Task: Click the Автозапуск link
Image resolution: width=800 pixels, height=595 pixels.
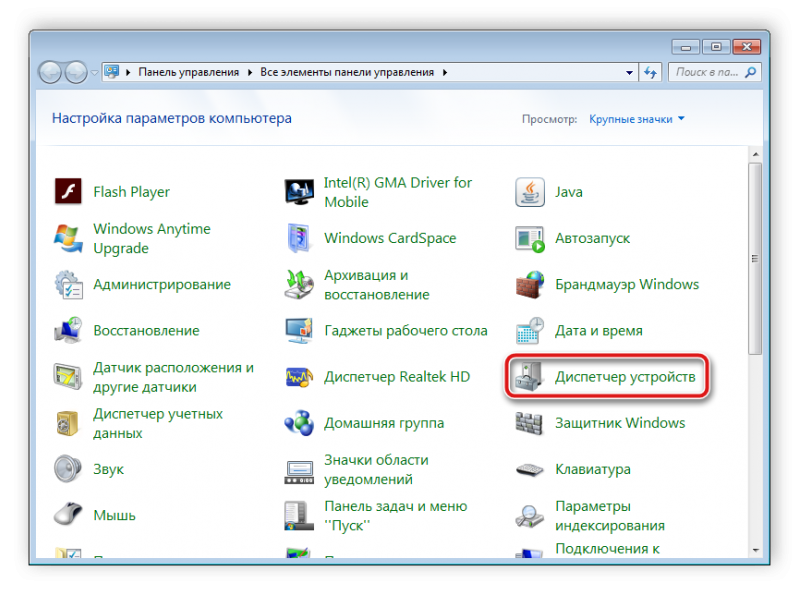Action: (x=592, y=238)
